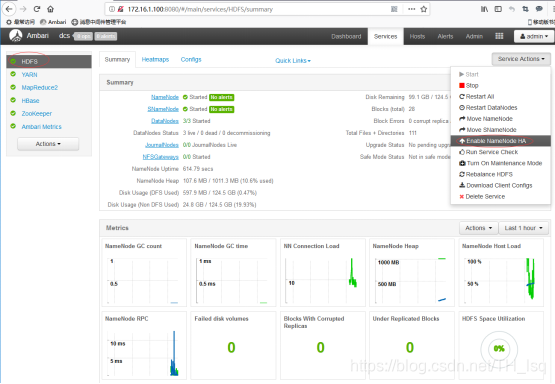Click the browser back arrow
The width and height of the screenshot is (555, 384).
(x=8, y=9)
